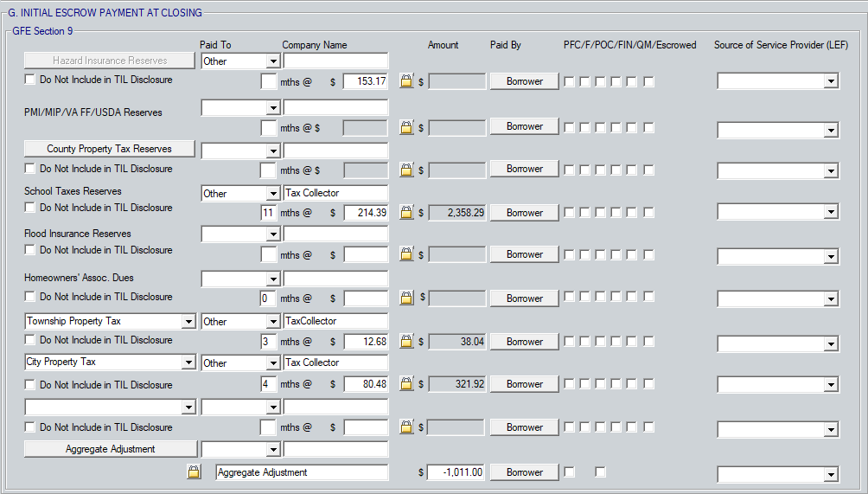
Task: Open Source of Service Provider dropdown for City Property Tax
Action: (830, 387)
